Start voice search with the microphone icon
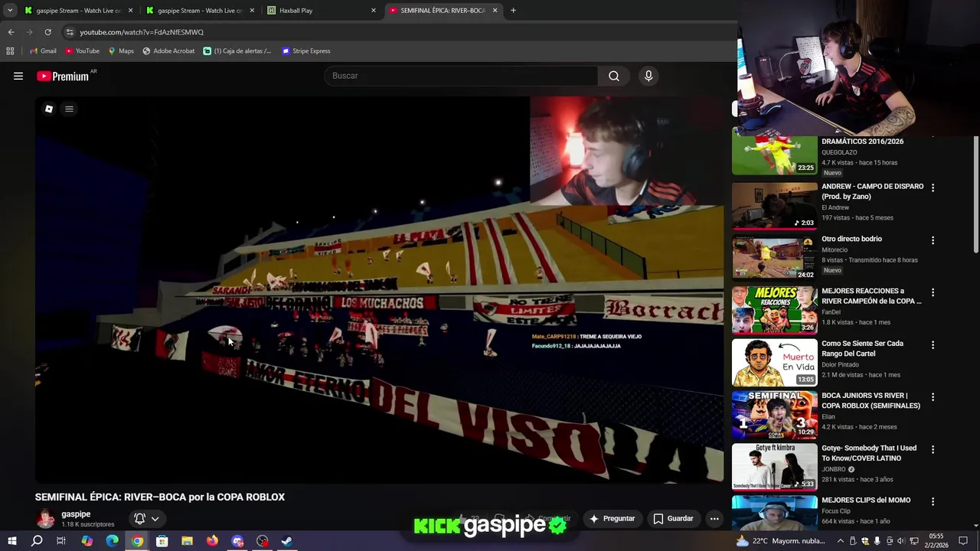The width and height of the screenshot is (980, 551). pyautogui.click(x=648, y=76)
